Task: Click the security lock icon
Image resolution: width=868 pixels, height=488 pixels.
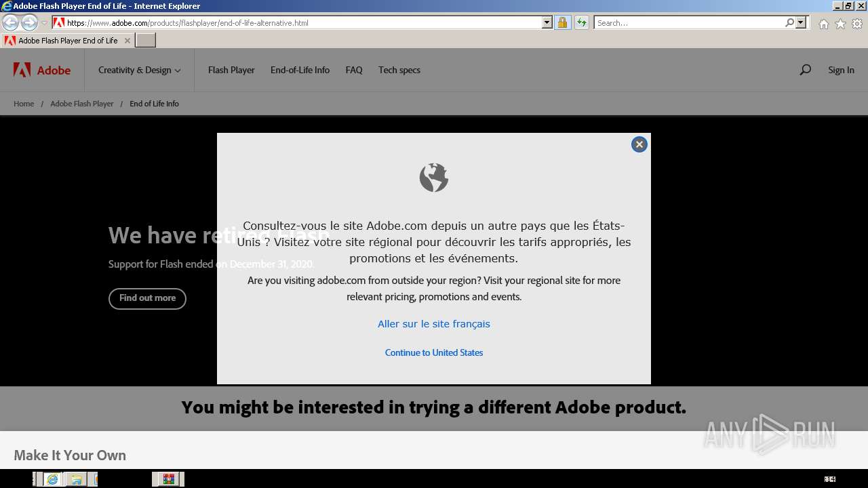Action: [562, 22]
